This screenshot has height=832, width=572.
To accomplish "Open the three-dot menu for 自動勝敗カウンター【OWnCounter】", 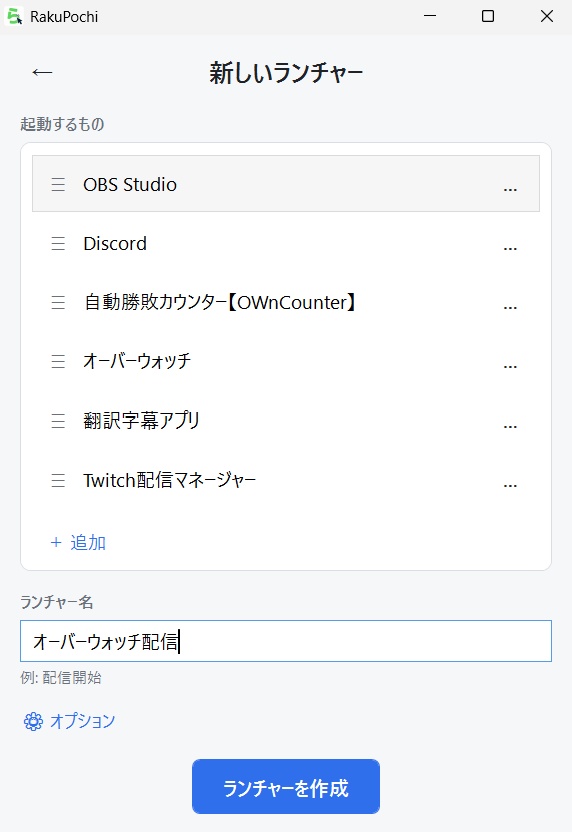I will [x=510, y=307].
